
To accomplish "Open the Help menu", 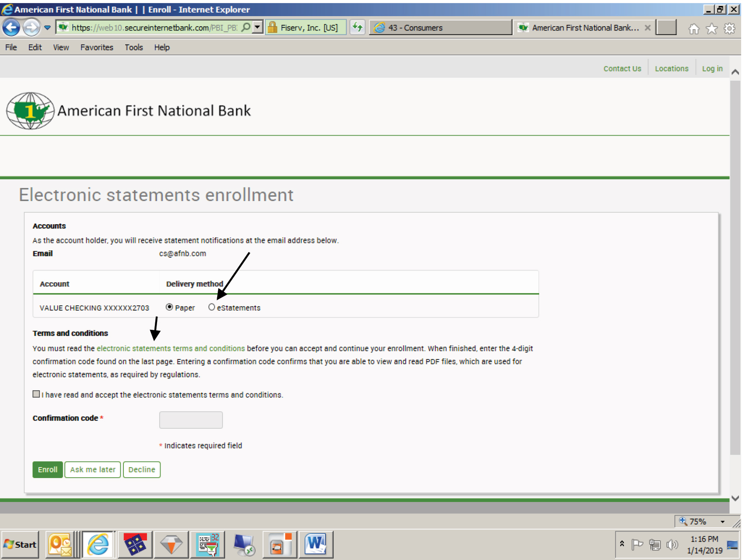I will (162, 47).
